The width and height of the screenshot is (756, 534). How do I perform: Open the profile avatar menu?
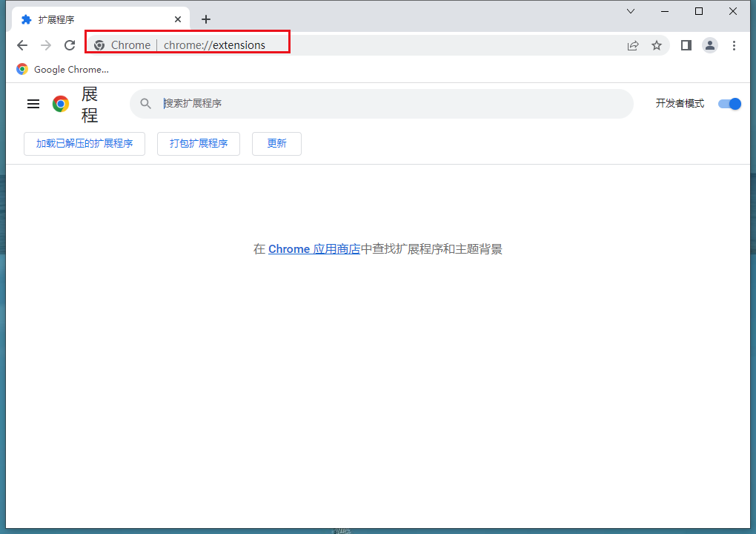pyautogui.click(x=710, y=45)
